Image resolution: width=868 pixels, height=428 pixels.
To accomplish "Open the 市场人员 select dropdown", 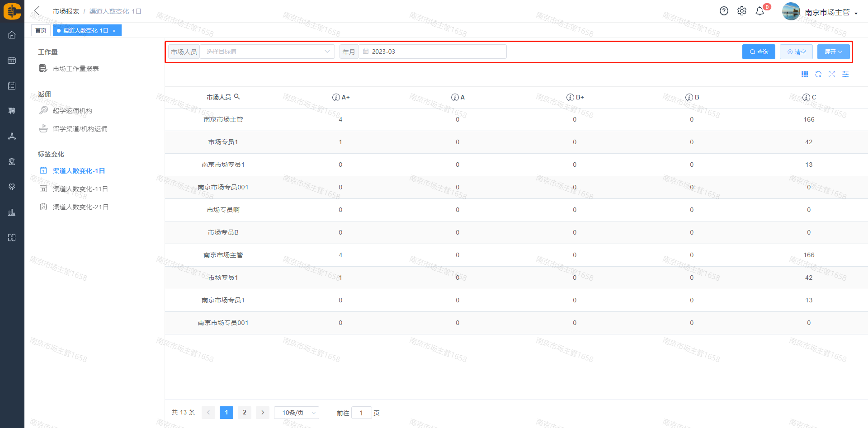I will [267, 52].
